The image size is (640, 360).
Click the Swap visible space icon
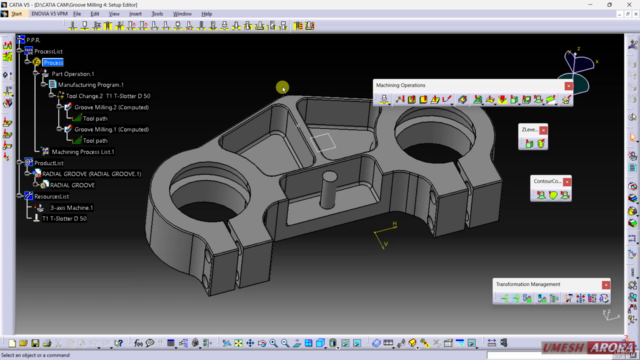357,343
